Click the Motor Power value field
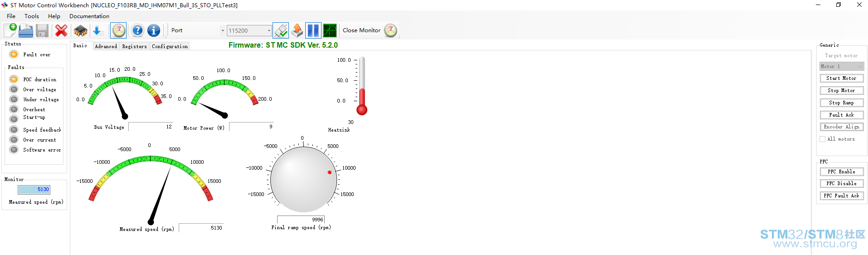The image size is (868, 255). pyautogui.click(x=251, y=127)
